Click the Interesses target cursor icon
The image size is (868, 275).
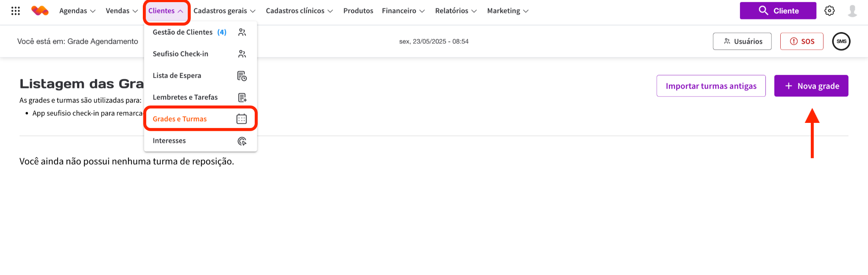coord(242,141)
